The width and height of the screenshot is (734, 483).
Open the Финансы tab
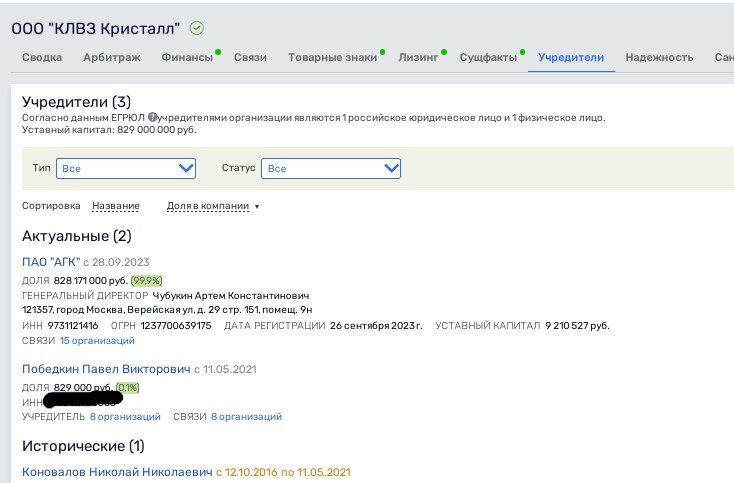coord(187,57)
